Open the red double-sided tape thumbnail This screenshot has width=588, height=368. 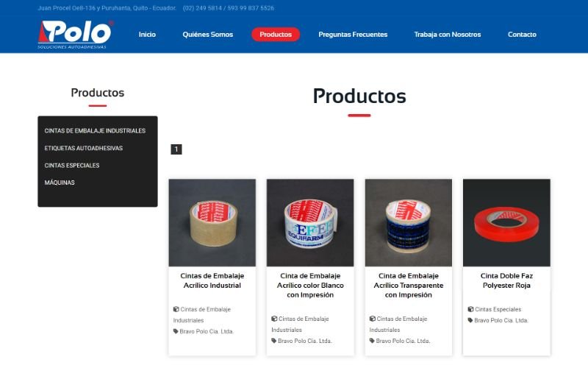[506, 223]
